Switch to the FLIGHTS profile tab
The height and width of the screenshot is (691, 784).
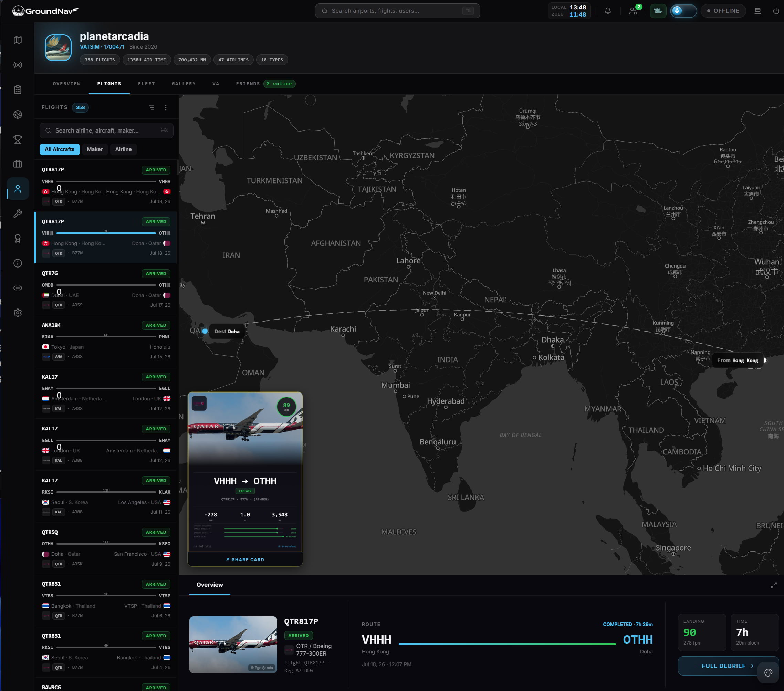[109, 84]
